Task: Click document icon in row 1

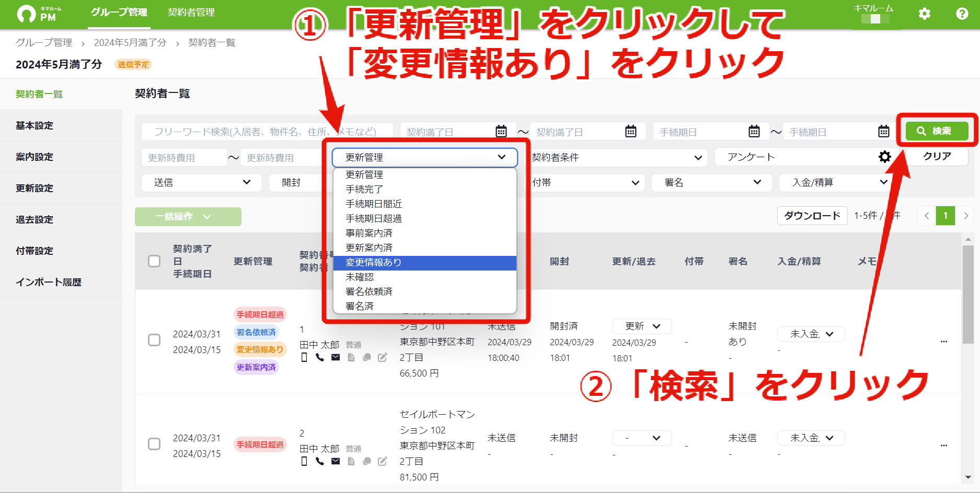Action: 351,358
